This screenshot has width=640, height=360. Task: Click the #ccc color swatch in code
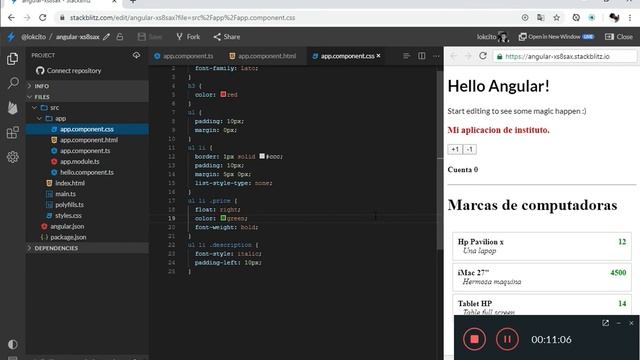coord(262,156)
